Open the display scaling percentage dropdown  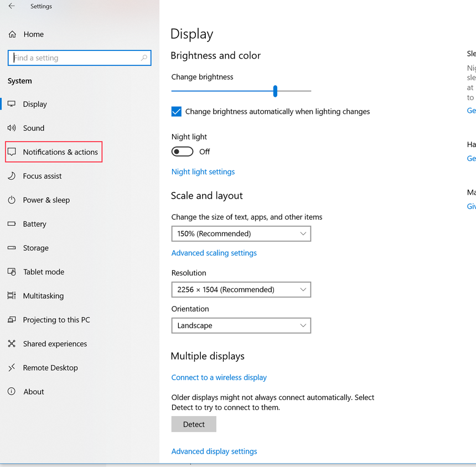tap(241, 233)
